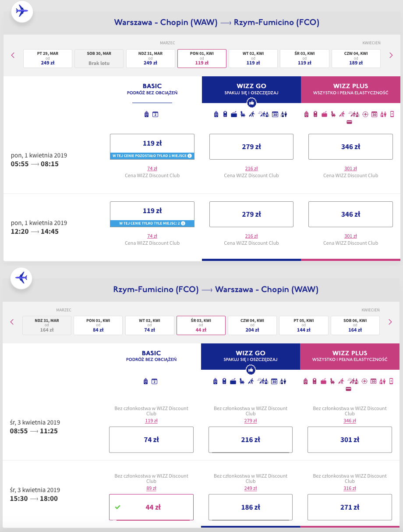This screenshot has height=532, width=403.
Task: Click the priority boarding icon under outbound WIZZ GO
Action: (252, 114)
